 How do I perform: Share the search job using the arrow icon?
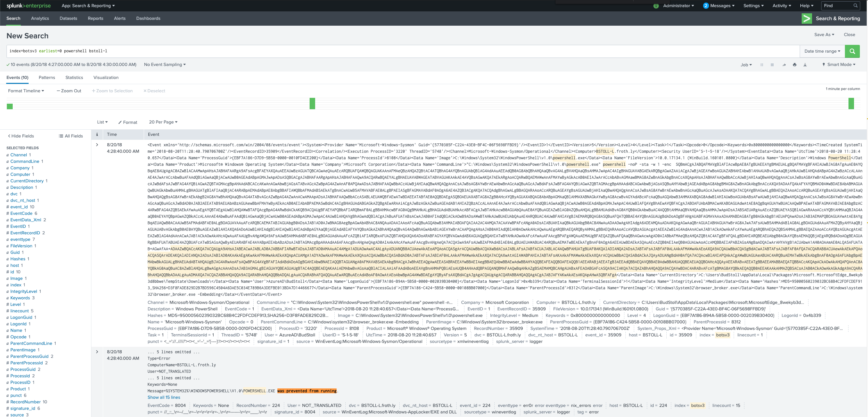(x=784, y=65)
